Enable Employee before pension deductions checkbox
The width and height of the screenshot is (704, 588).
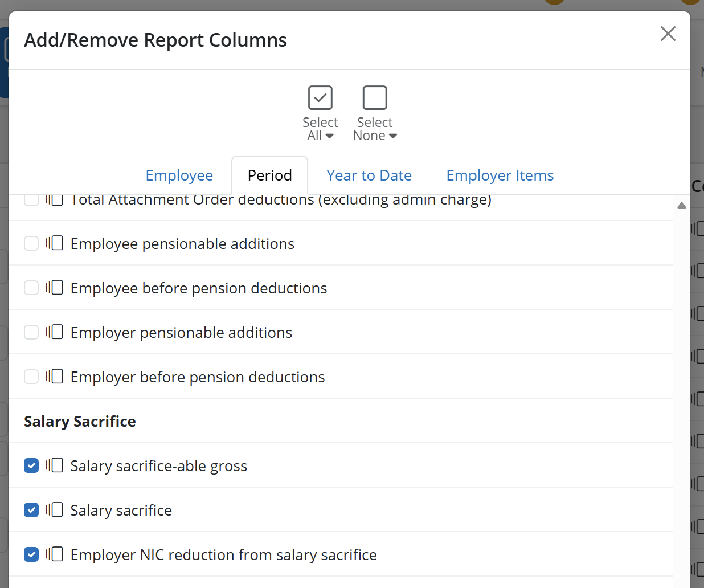pos(31,288)
